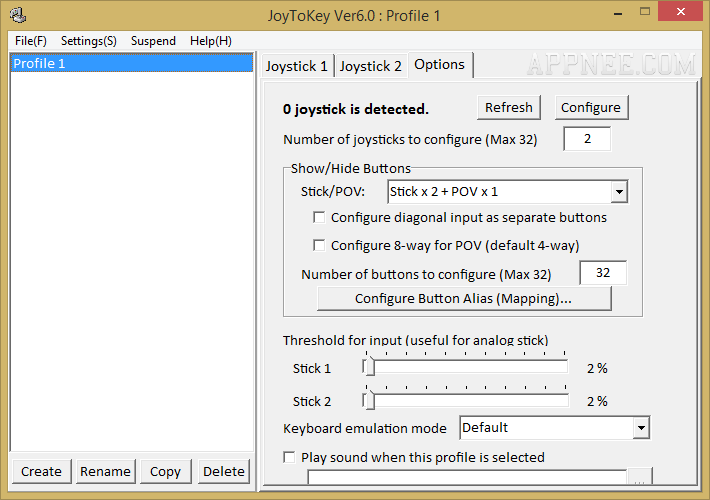Open Configure Button Alias (Mapping) dialog
710x500 pixels.
tap(464, 298)
